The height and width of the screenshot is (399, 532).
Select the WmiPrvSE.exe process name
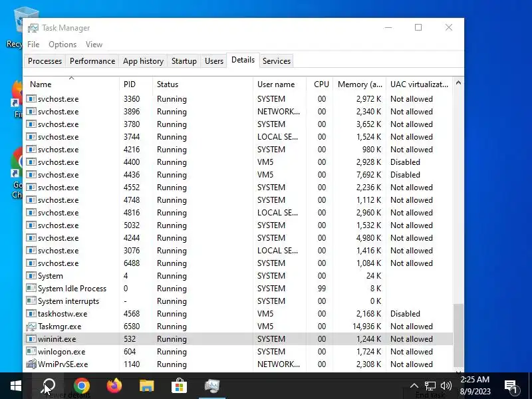63,364
